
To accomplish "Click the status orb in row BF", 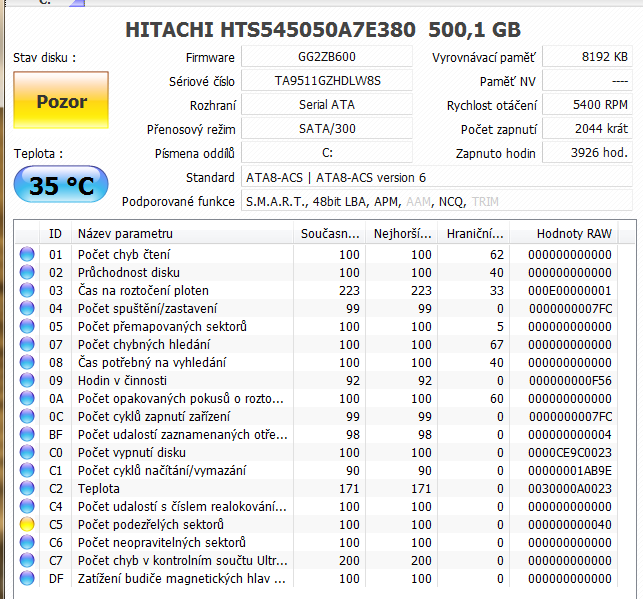I will pos(27,435).
